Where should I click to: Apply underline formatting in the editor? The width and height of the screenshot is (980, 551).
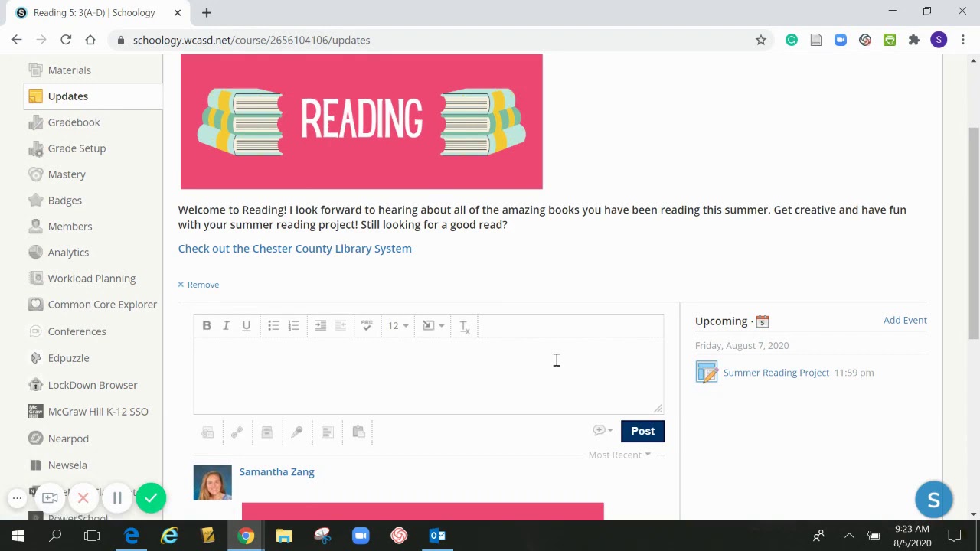247,326
